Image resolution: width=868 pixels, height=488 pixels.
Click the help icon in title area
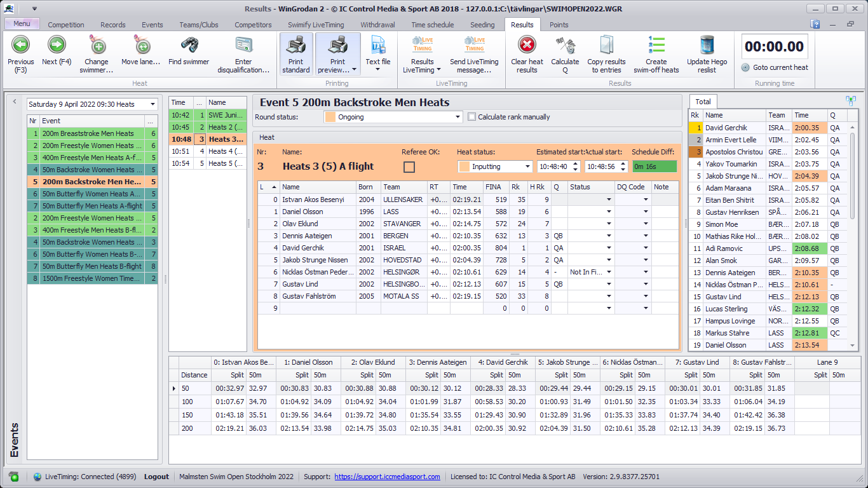tap(815, 24)
